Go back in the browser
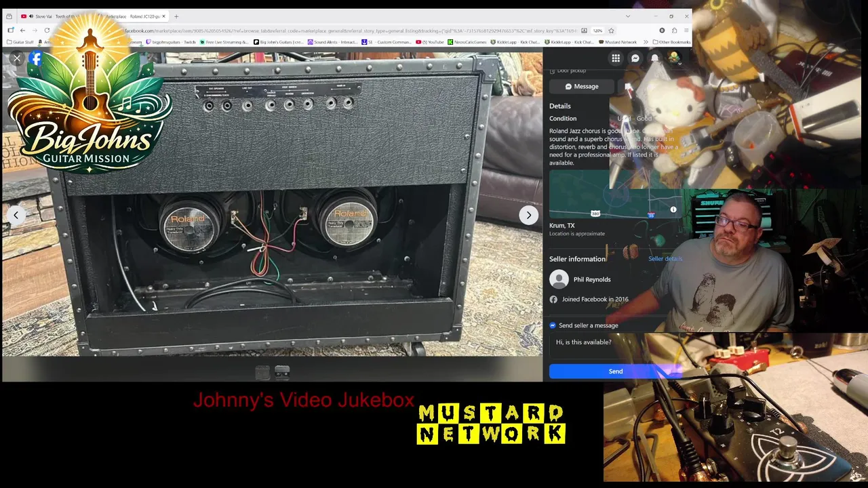Screen dimensions: 868x488 22,30
